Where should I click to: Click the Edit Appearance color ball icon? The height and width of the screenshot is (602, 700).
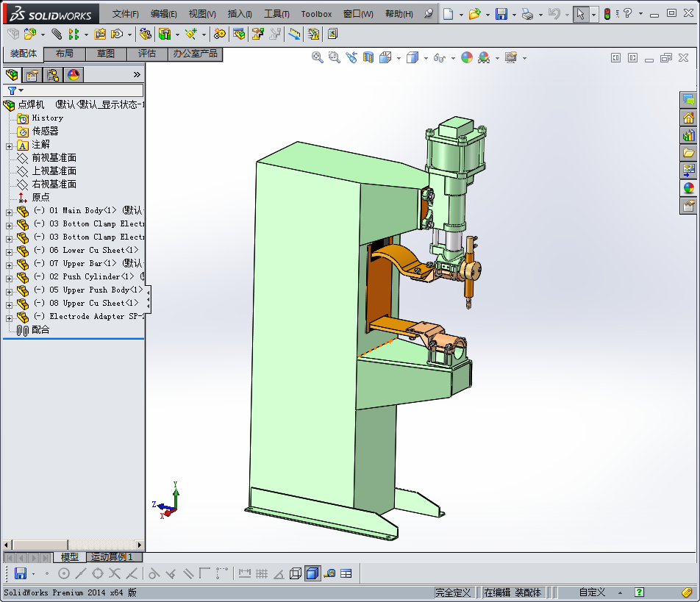(466, 57)
